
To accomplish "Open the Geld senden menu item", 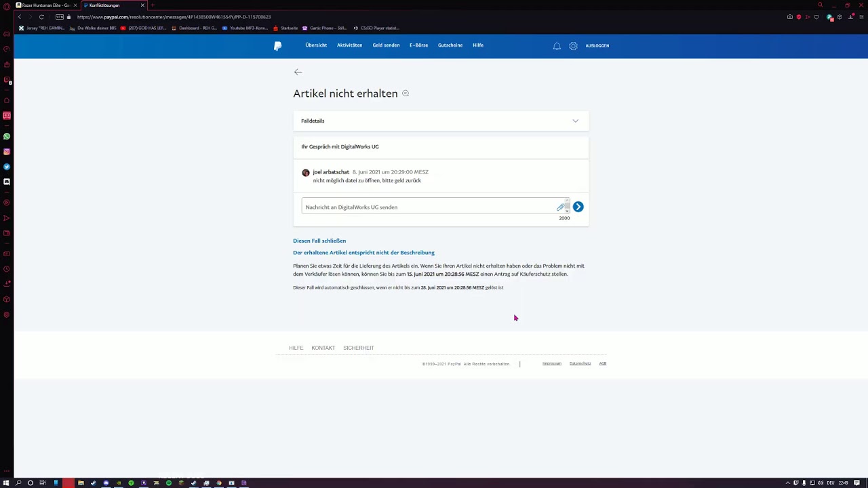I will (386, 45).
